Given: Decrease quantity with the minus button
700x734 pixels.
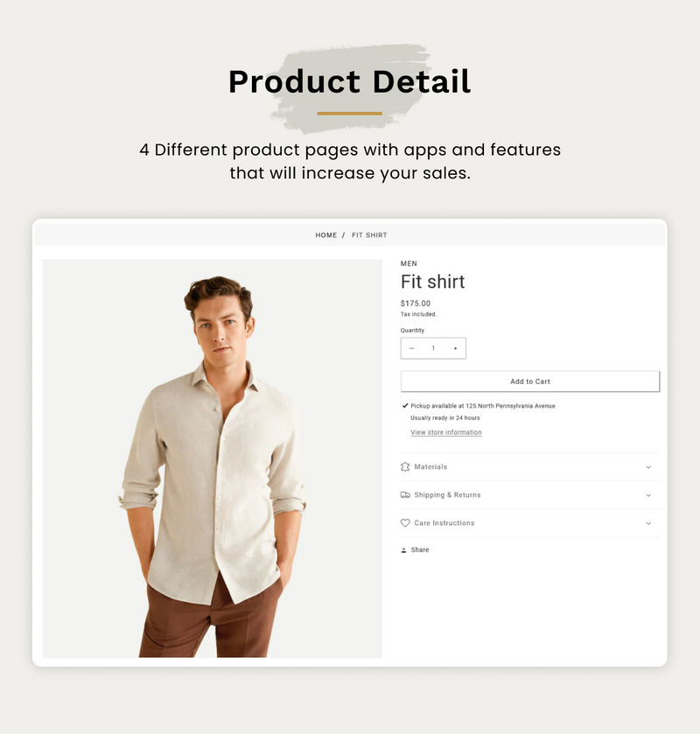Looking at the screenshot, I should 411,348.
